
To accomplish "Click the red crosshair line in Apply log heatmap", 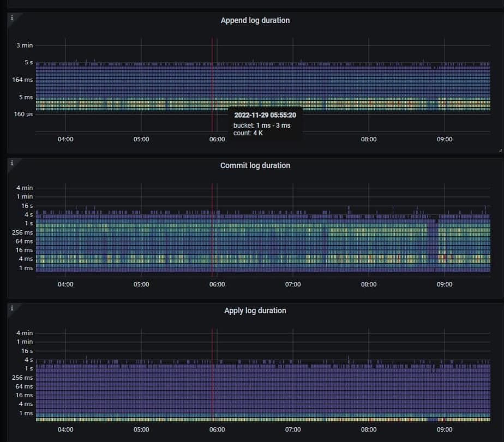I will [x=212, y=377].
